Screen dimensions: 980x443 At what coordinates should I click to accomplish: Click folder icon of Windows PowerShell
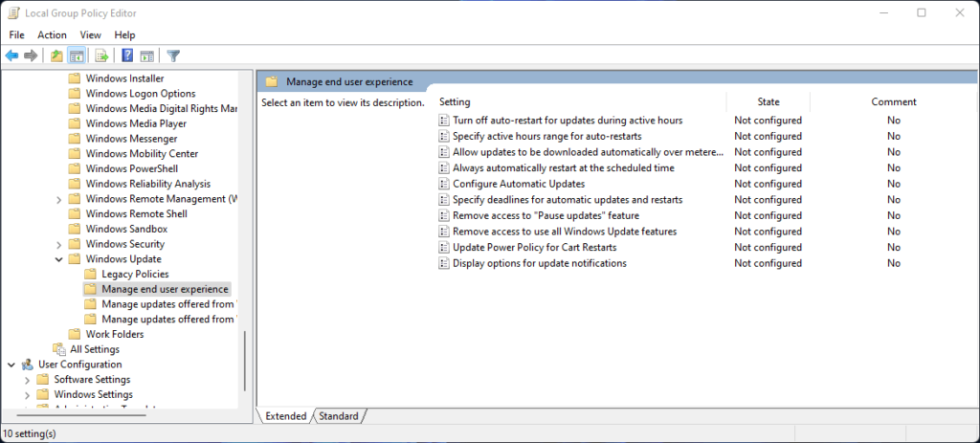pos(75,168)
